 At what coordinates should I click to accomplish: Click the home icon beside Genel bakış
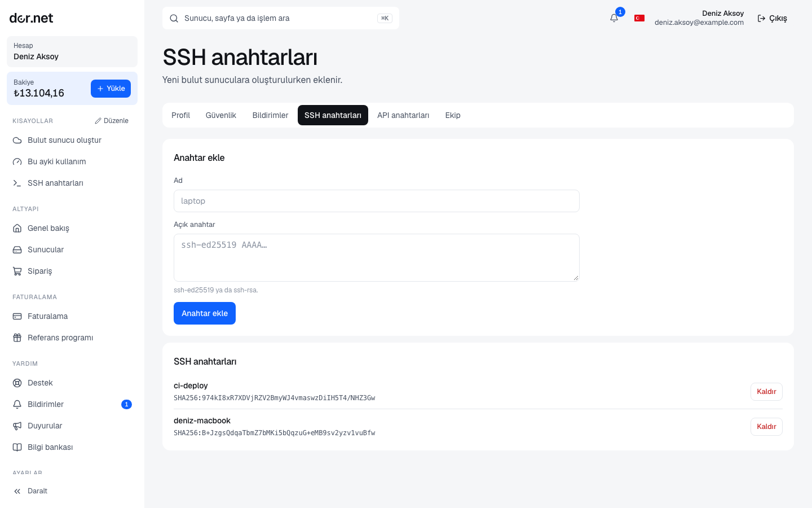(17, 228)
